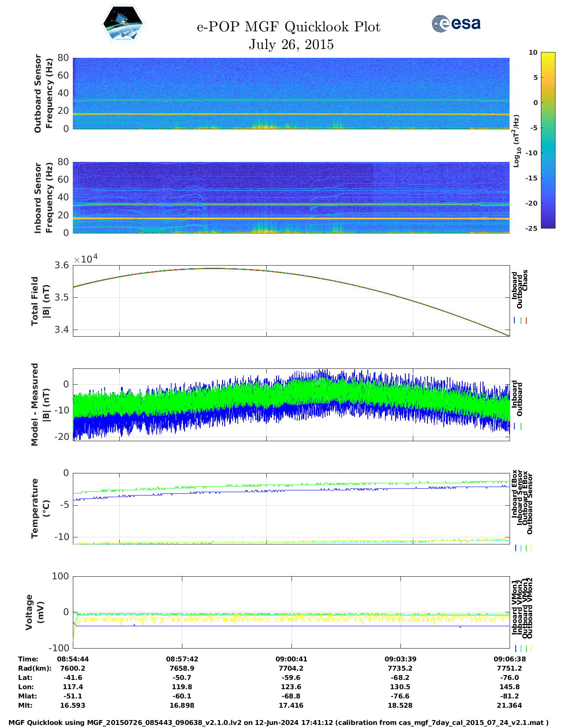
Task: Click the ESA logo
Action: click(x=456, y=23)
